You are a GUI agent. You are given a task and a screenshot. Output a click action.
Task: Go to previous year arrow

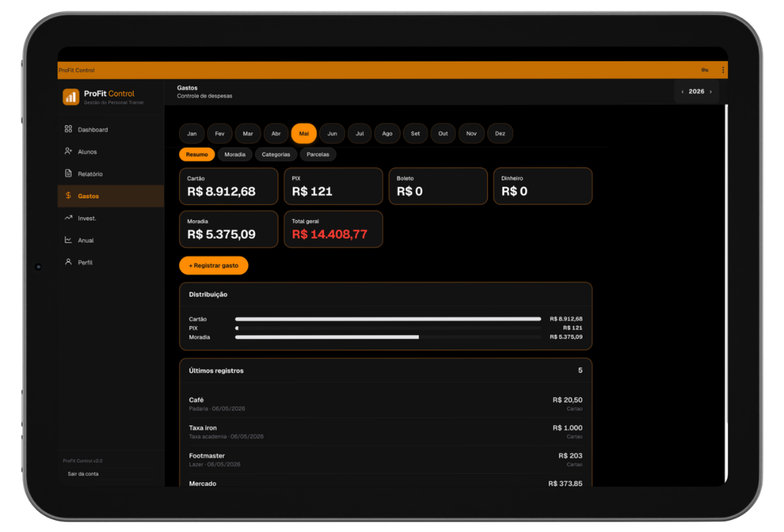coord(682,92)
